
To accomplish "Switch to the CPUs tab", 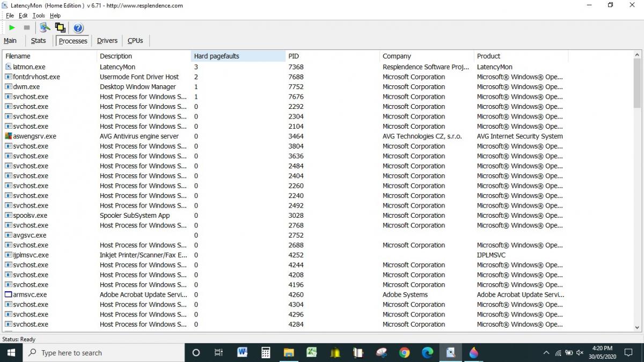I will click(135, 41).
